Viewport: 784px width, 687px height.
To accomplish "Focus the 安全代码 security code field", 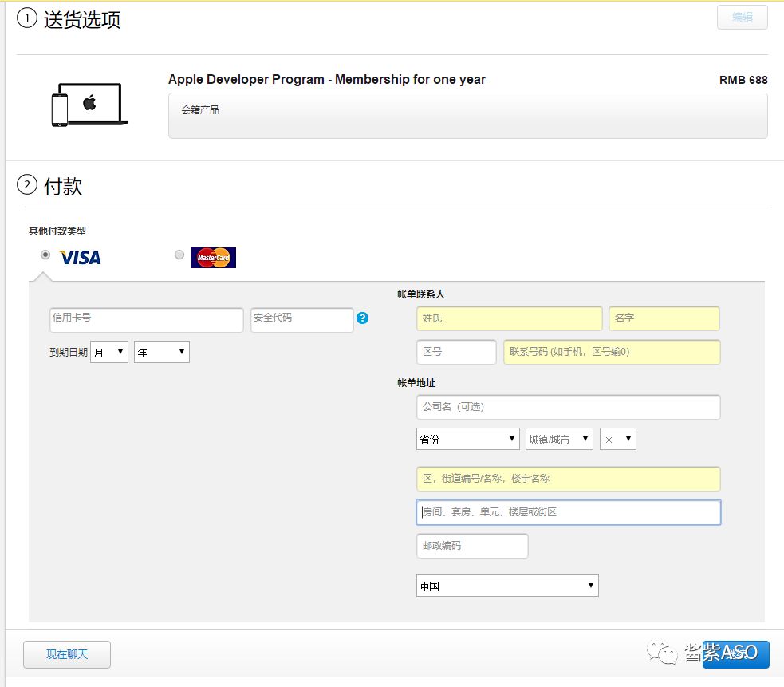I will tap(302, 320).
